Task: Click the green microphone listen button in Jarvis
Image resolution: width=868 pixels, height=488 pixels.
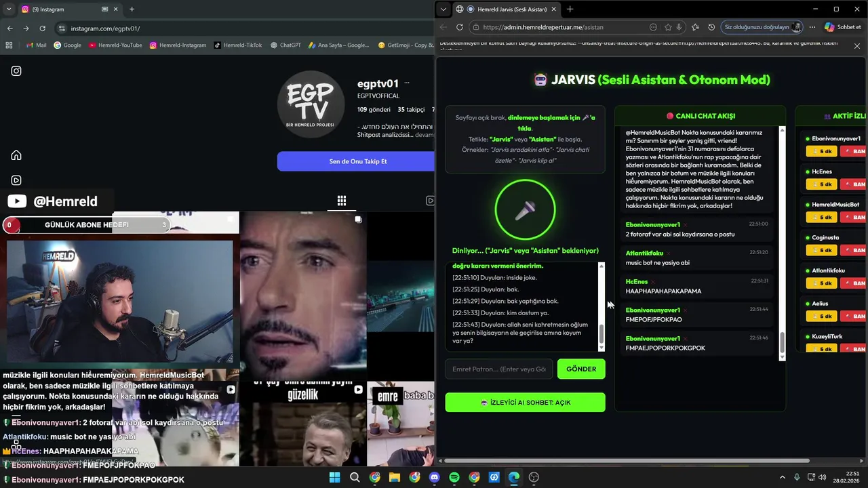Action: pyautogui.click(x=525, y=210)
